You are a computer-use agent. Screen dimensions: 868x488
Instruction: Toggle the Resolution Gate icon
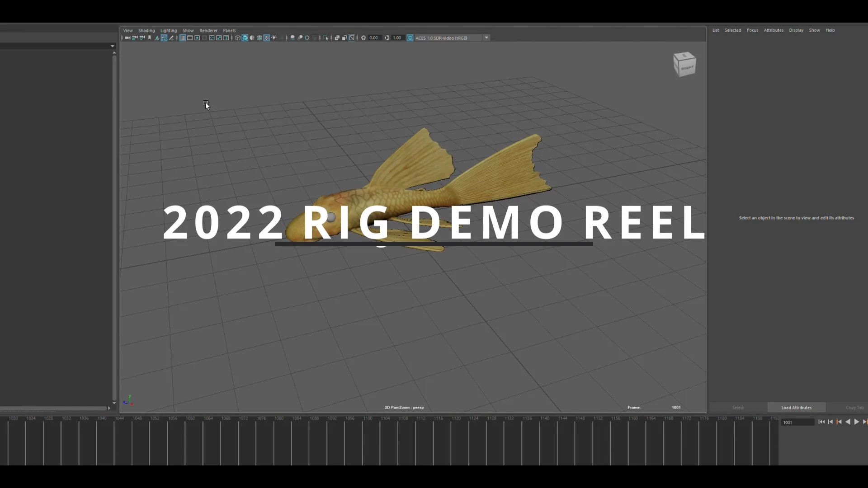(x=197, y=38)
